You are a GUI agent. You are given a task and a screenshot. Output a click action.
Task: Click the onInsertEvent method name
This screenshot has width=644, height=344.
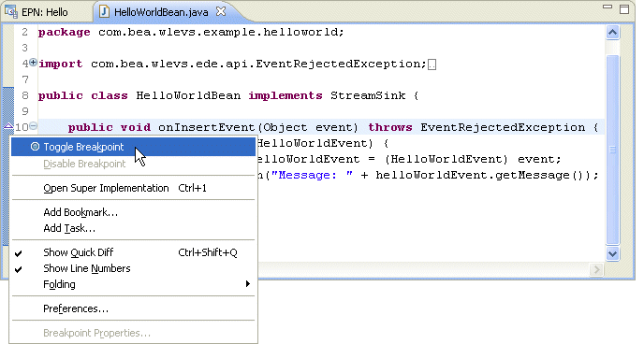tap(207, 127)
